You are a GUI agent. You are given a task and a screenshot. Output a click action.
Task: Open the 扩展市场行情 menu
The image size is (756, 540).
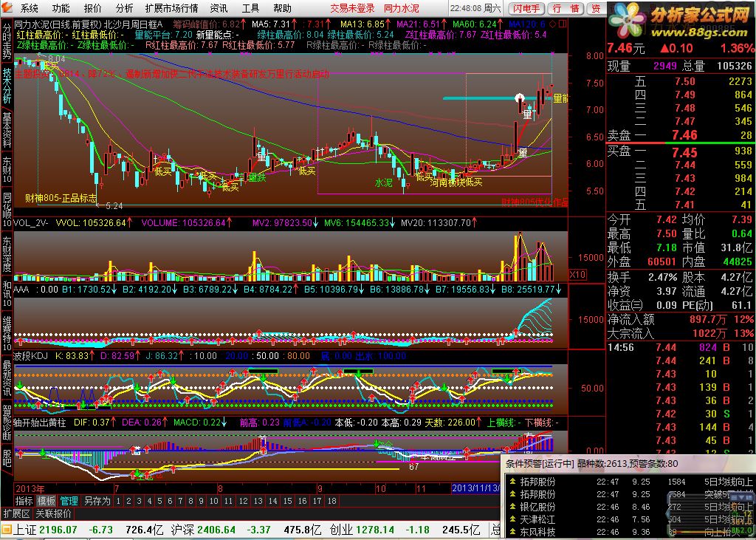pyautogui.click(x=171, y=8)
